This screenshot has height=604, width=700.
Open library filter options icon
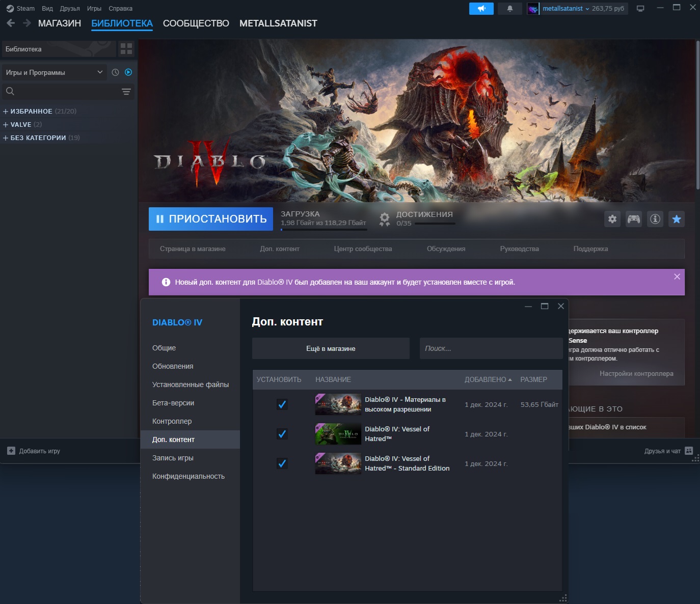126,92
